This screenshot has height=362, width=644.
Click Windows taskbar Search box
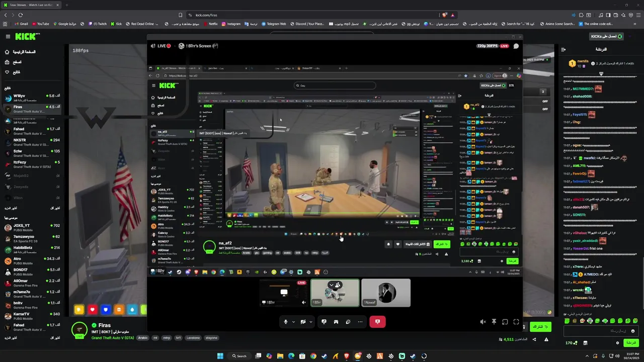(x=239, y=356)
